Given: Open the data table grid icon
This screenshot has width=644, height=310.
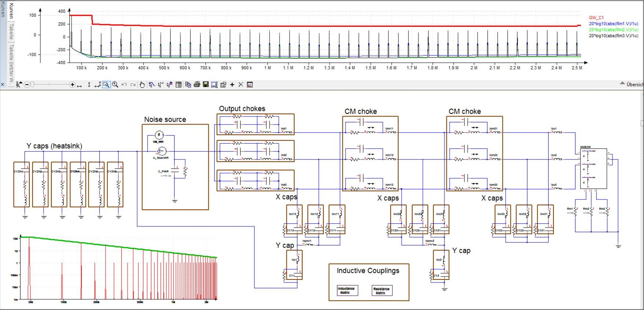Looking at the screenshot, I should (179, 85).
